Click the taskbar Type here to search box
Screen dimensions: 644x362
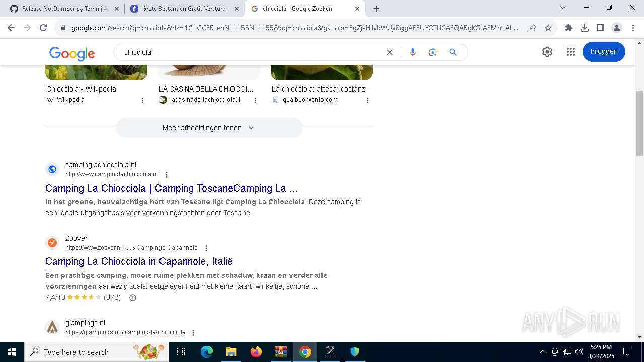[97, 352]
